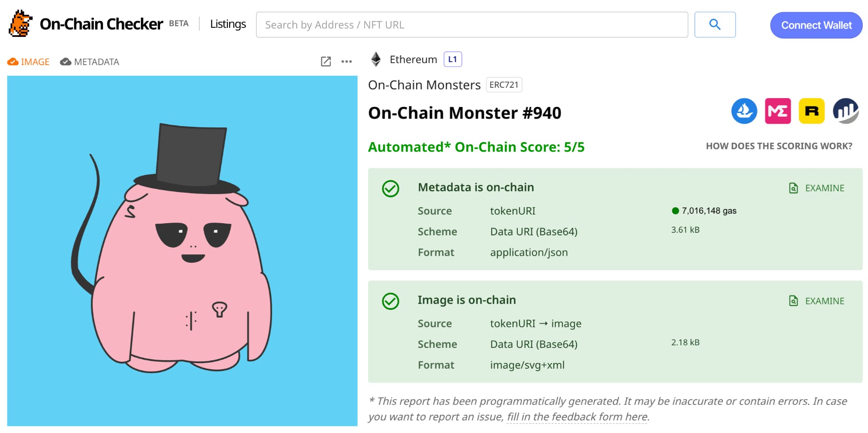Click the magnifier search button
The image size is (868, 433).
[x=715, y=25]
